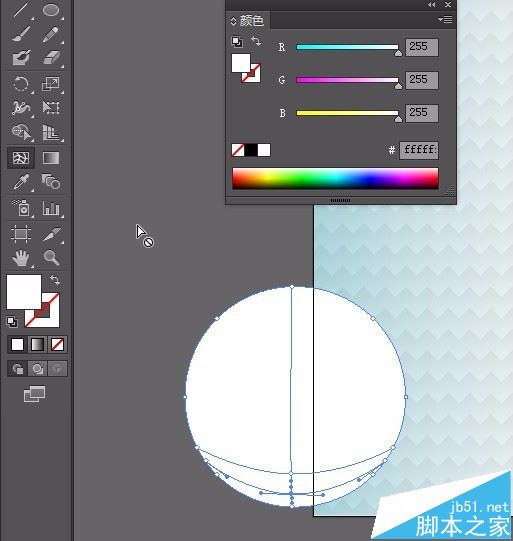The image size is (513, 541).
Task: Select the Line Segment tool
Action: [21, 10]
